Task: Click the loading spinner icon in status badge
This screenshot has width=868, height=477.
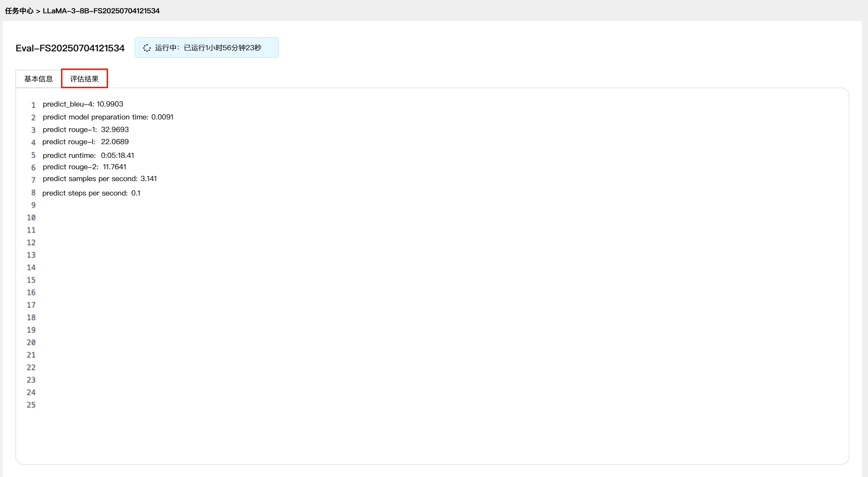Action: tap(147, 48)
